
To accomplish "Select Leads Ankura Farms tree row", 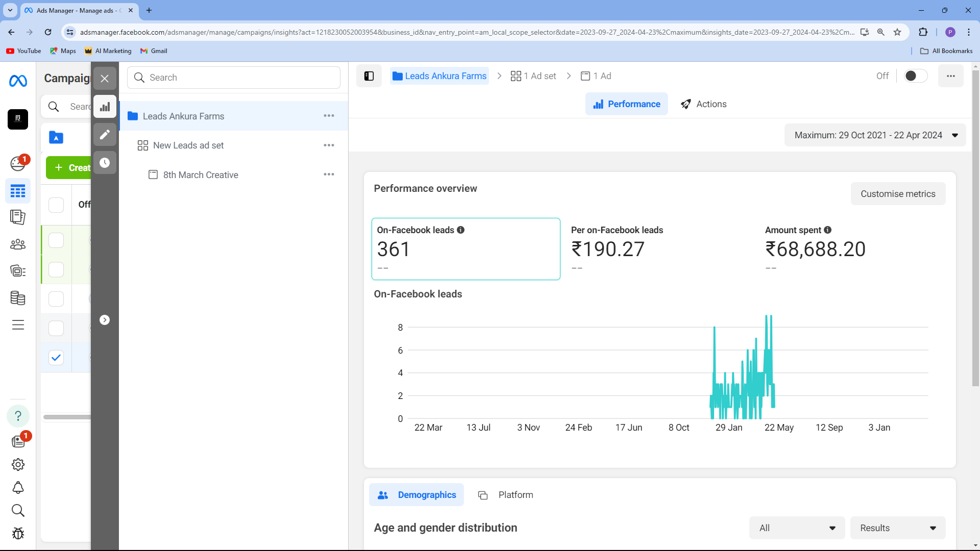I will pos(234,116).
